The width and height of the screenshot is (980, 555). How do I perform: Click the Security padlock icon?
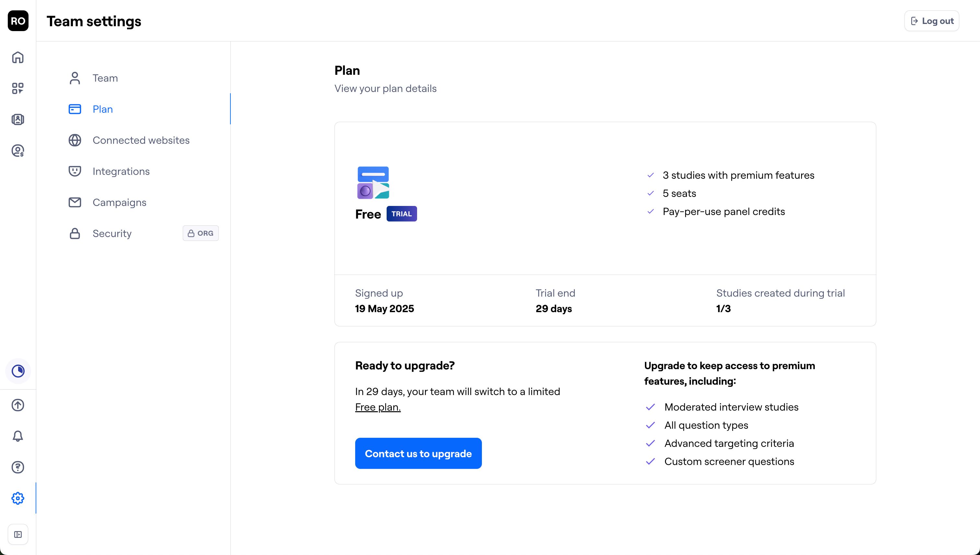(x=75, y=233)
